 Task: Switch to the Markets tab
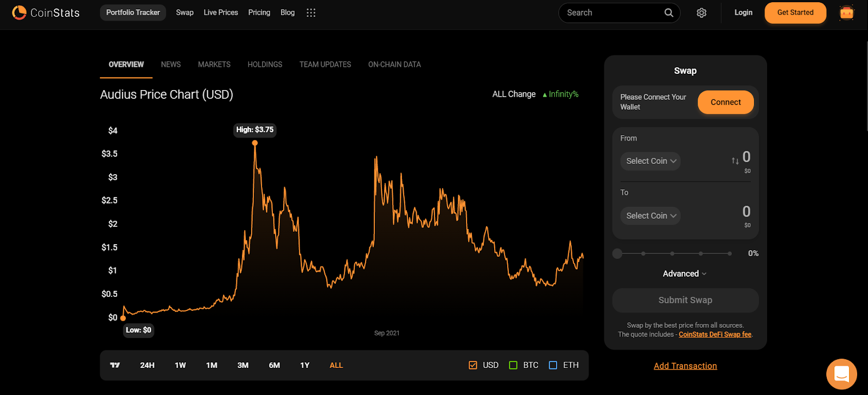point(214,65)
